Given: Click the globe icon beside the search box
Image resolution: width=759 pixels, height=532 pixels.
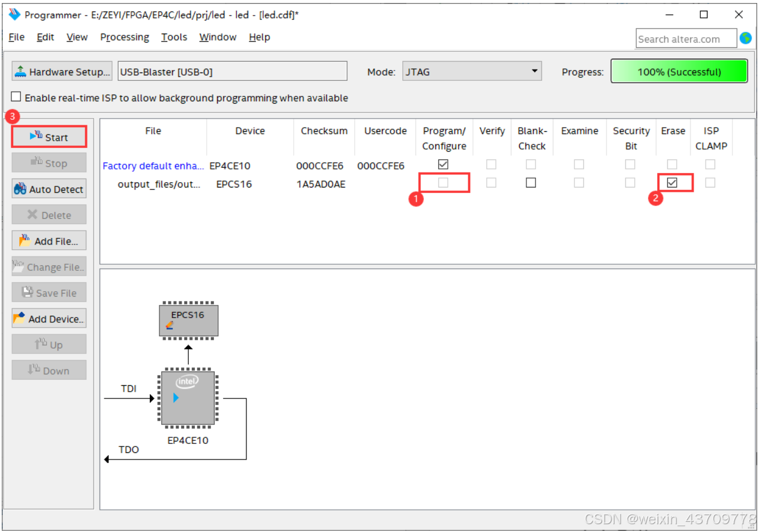Looking at the screenshot, I should (x=746, y=38).
